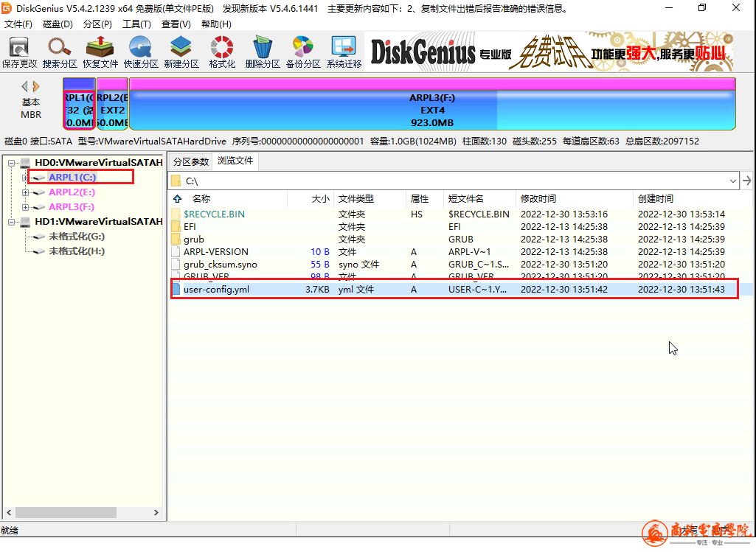Click the $RECYCLE.BIN folder name

214,214
